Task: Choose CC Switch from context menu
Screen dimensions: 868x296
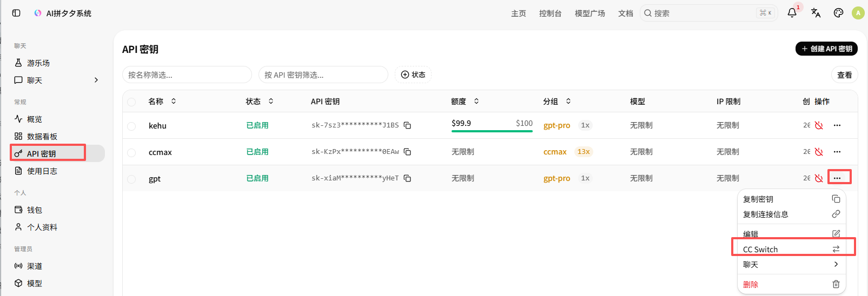Action: pyautogui.click(x=791, y=249)
